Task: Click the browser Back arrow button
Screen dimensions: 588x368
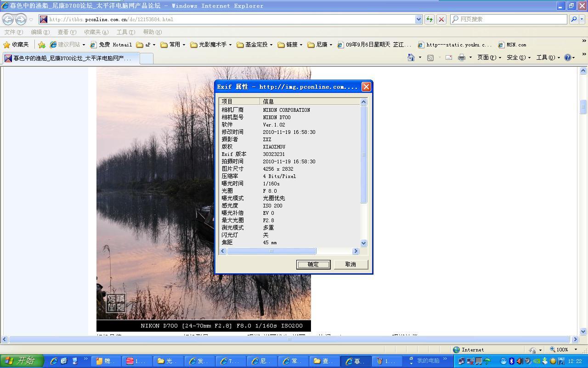Action: click(x=8, y=19)
